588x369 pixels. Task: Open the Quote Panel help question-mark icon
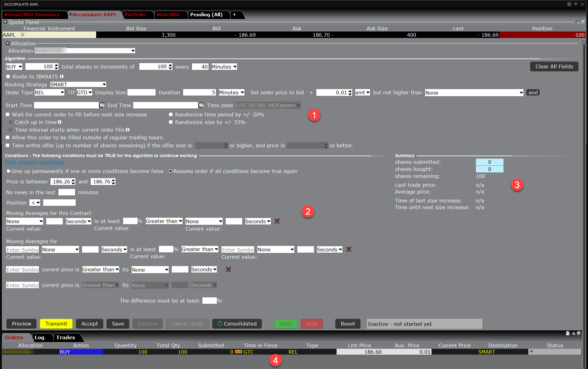tap(583, 22)
